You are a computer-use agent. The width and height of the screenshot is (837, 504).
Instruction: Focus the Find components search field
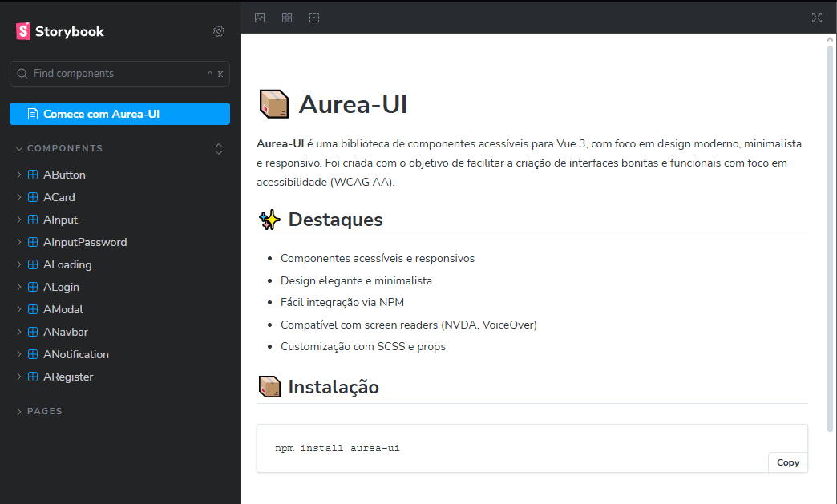119,74
